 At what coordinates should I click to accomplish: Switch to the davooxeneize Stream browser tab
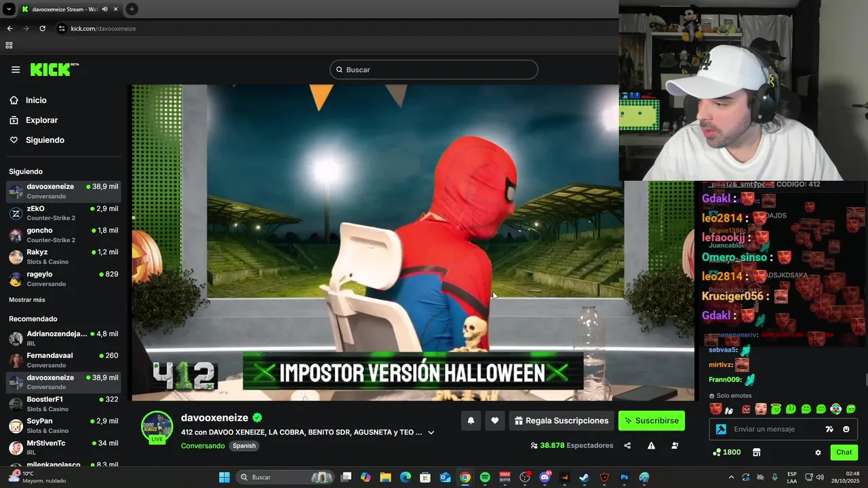64,9
